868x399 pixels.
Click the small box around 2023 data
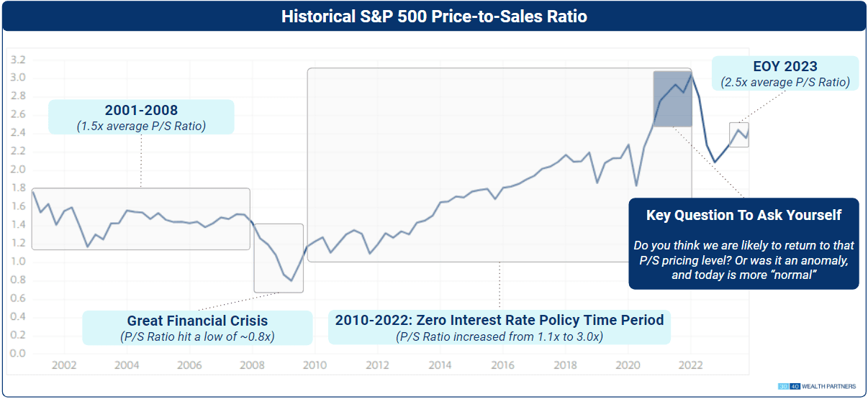tap(738, 135)
